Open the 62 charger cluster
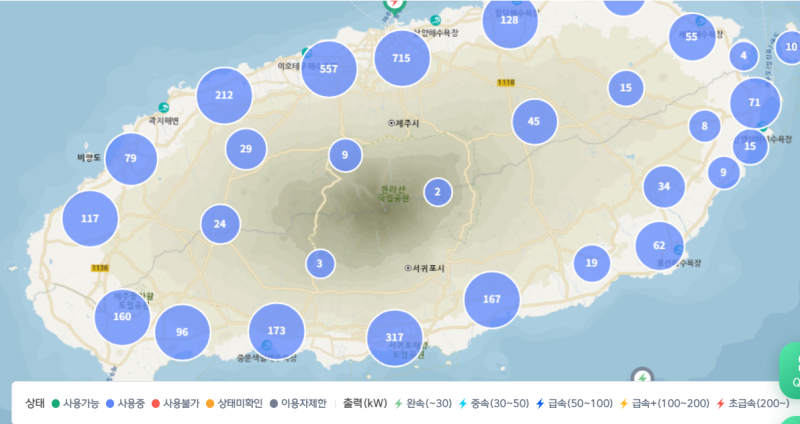 click(x=660, y=246)
